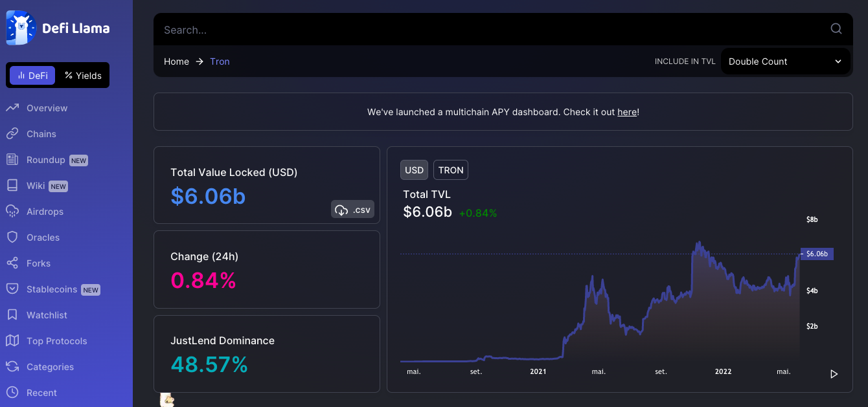Open the Chains menu item
The image size is (868, 407).
click(41, 134)
